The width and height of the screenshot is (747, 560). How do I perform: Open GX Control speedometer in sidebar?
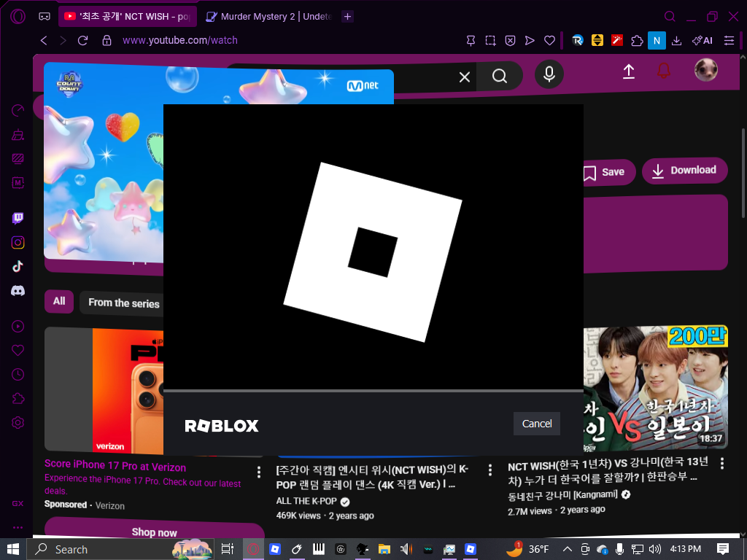coord(18,111)
